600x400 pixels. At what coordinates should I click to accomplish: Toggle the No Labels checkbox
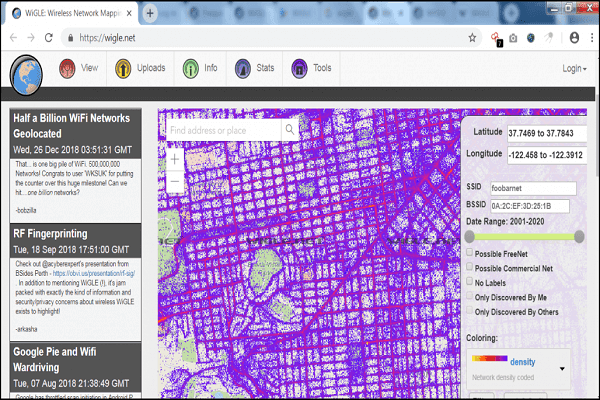coord(471,283)
